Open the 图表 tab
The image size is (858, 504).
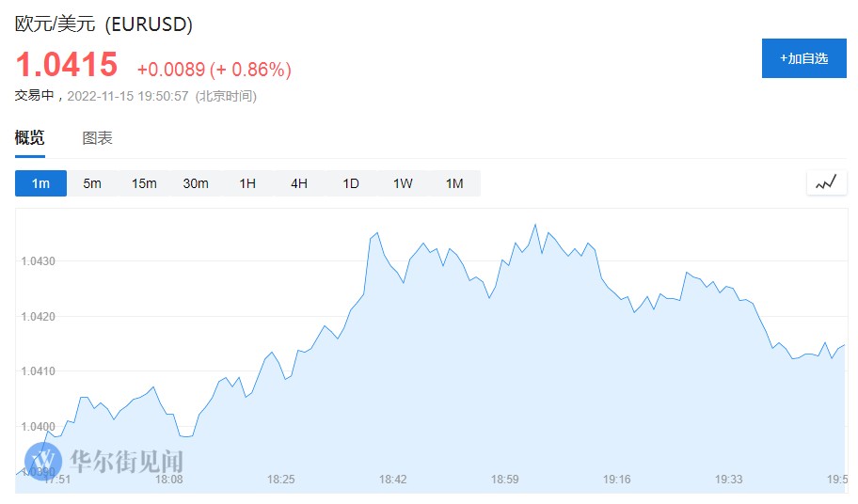[97, 138]
